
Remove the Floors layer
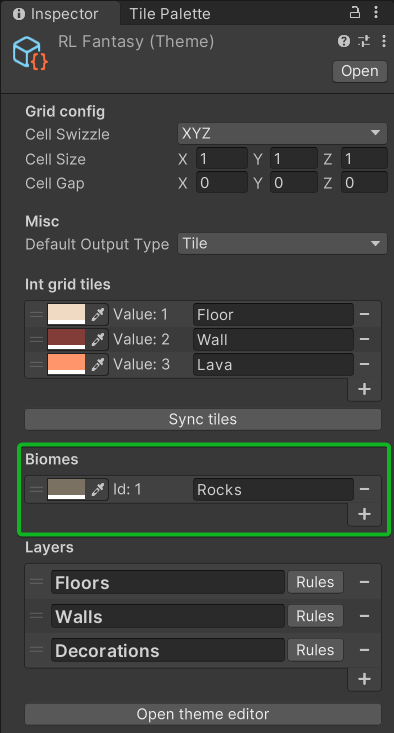point(365,582)
